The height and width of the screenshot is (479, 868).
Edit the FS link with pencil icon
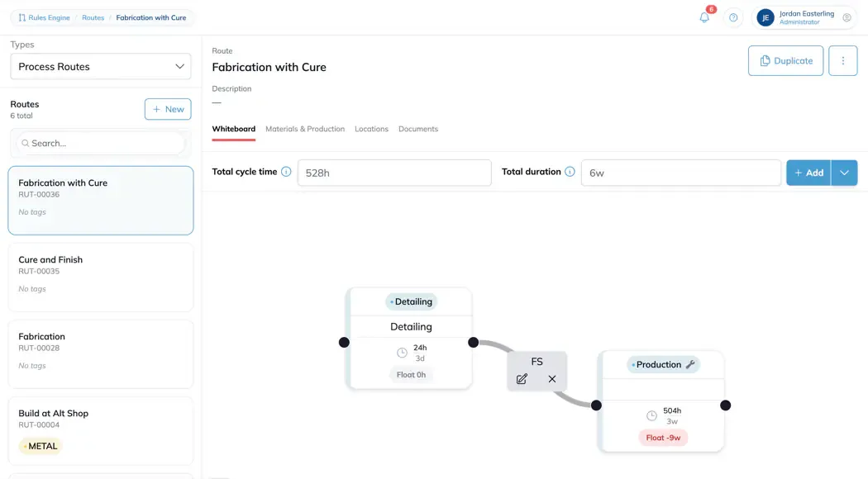click(522, 379)
